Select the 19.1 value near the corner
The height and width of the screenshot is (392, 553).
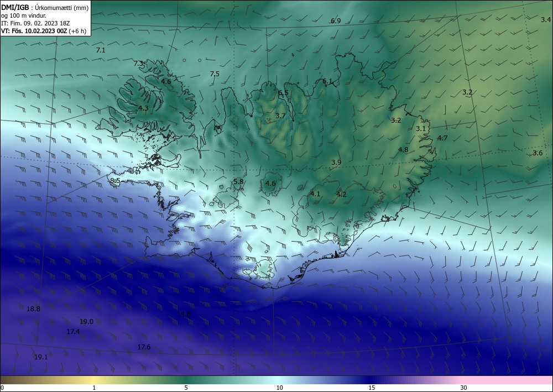(41, 357)
